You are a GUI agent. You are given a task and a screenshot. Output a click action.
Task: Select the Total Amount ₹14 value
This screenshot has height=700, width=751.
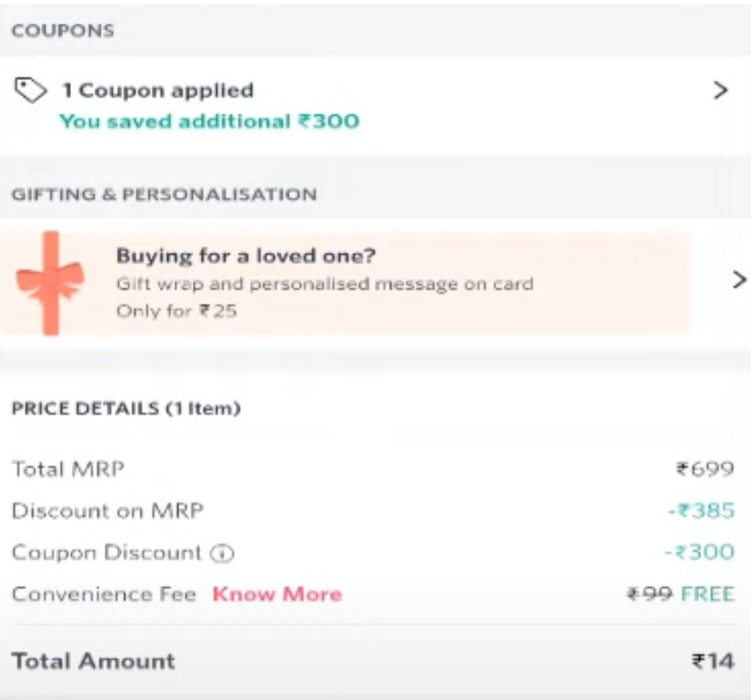713,662
